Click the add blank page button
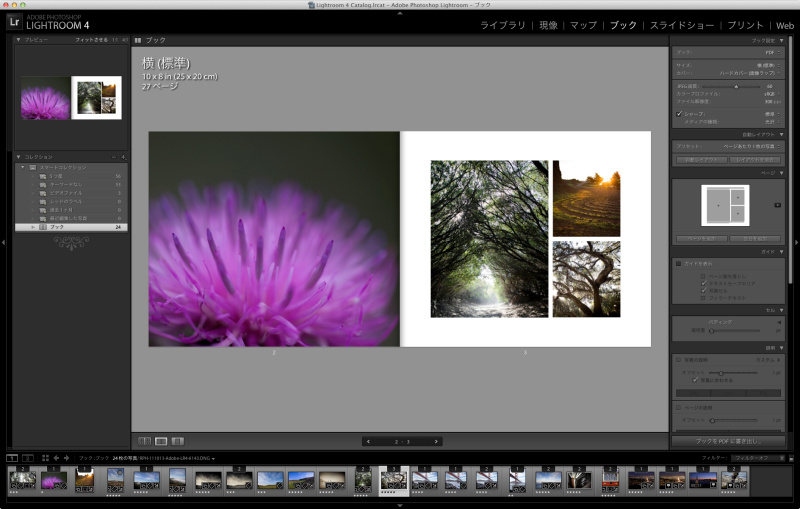800x509 pixels. pos(755,239)
